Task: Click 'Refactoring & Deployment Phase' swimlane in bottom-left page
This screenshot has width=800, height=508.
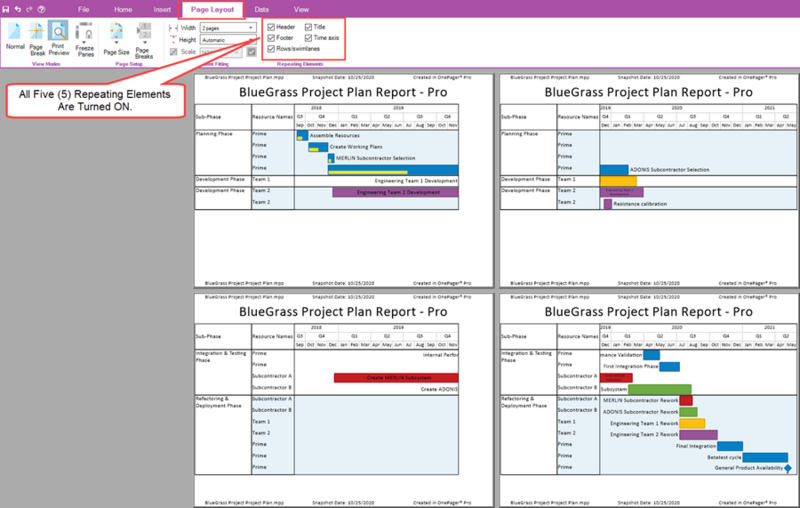Action: pos(219,402)
